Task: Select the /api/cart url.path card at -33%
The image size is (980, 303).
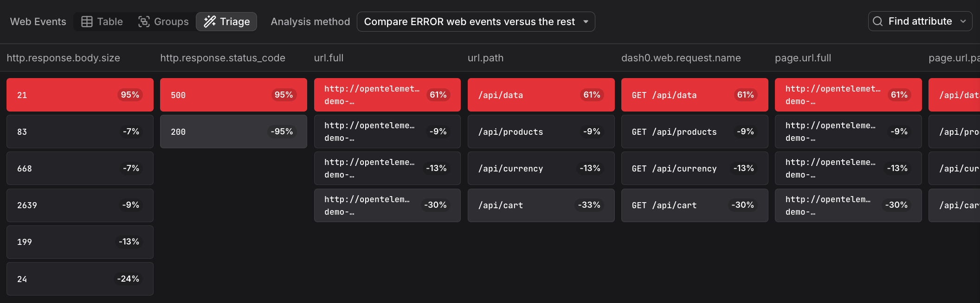Action: (x=541, y=205)
